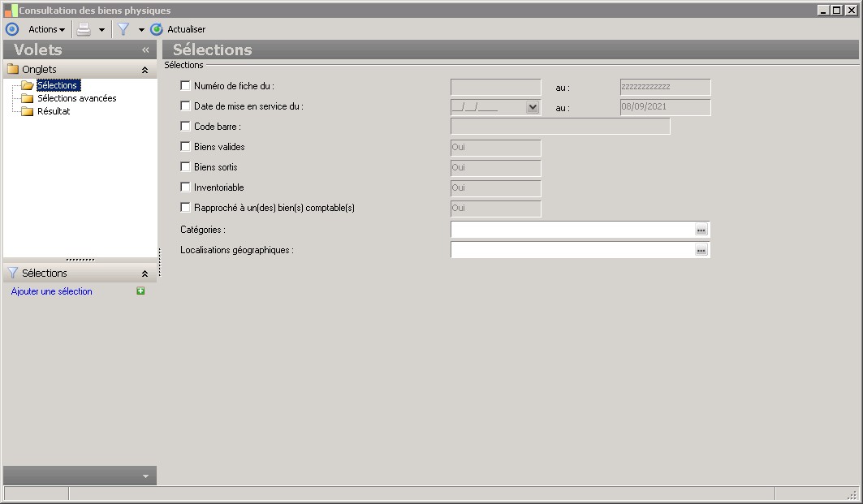Image resolution: width=863 pixels, height=504 pixels.
Task: Open the Résultat tab
Action: (54, 111)
